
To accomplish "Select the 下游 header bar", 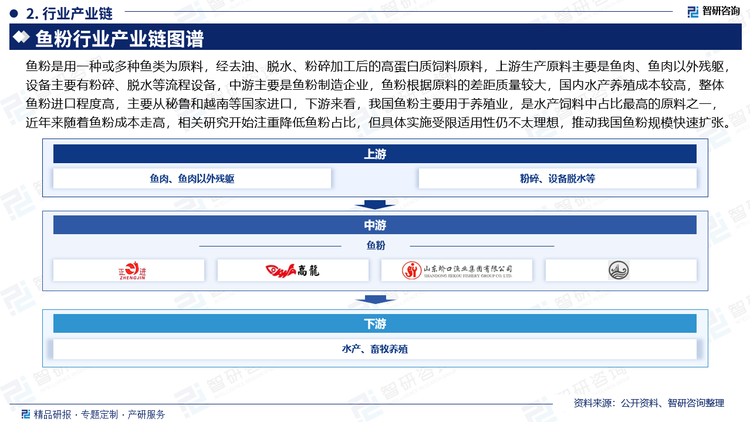I will click(x=375, y=324).
